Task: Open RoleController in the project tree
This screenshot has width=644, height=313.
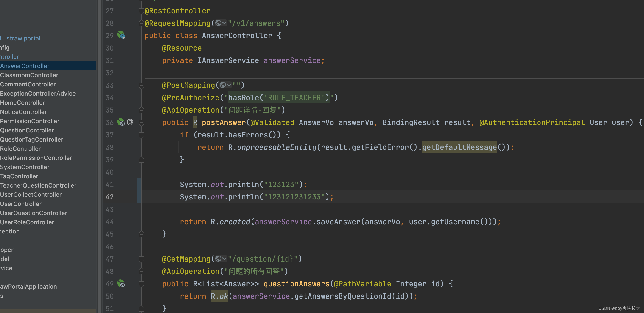Action: [x=20, y=148]
